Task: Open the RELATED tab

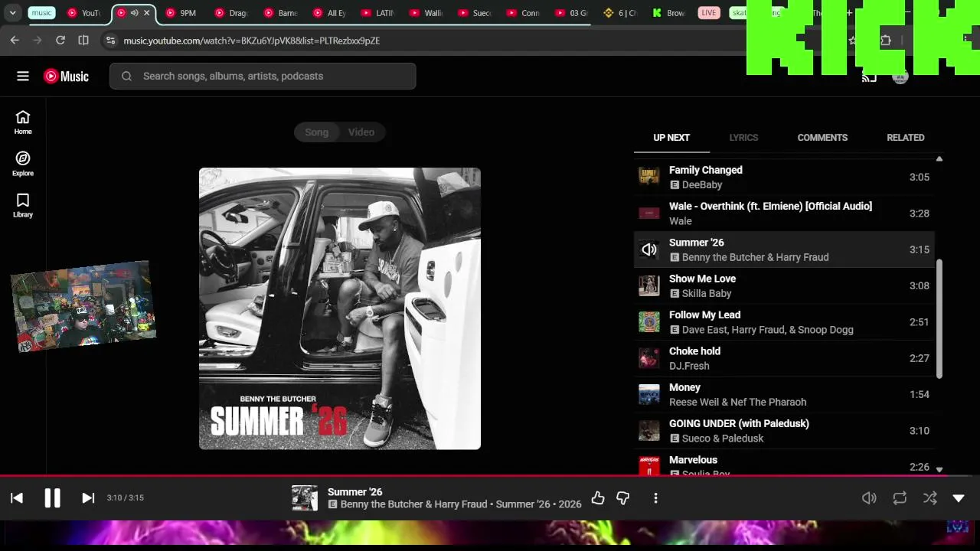Action: (x=906, y=138)
